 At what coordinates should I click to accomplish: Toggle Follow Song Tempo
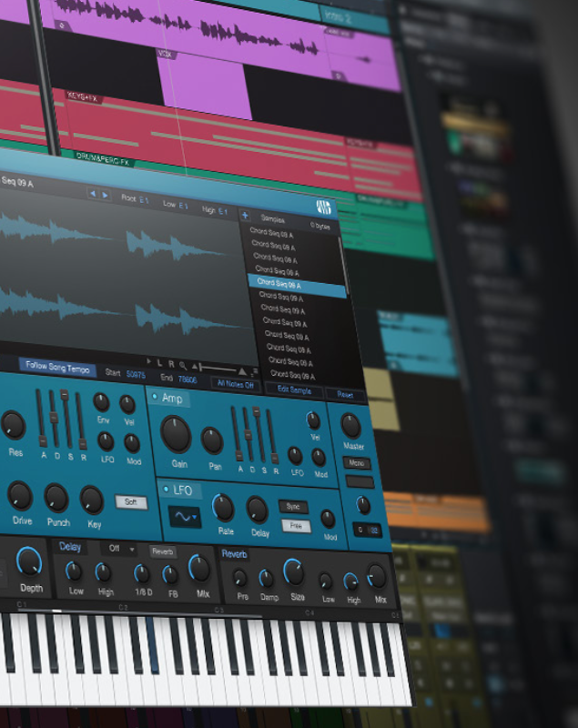[57, 368]
